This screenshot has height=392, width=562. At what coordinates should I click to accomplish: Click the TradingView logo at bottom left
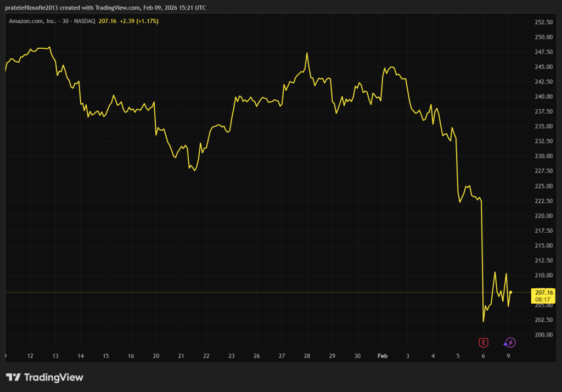(44, 377)
